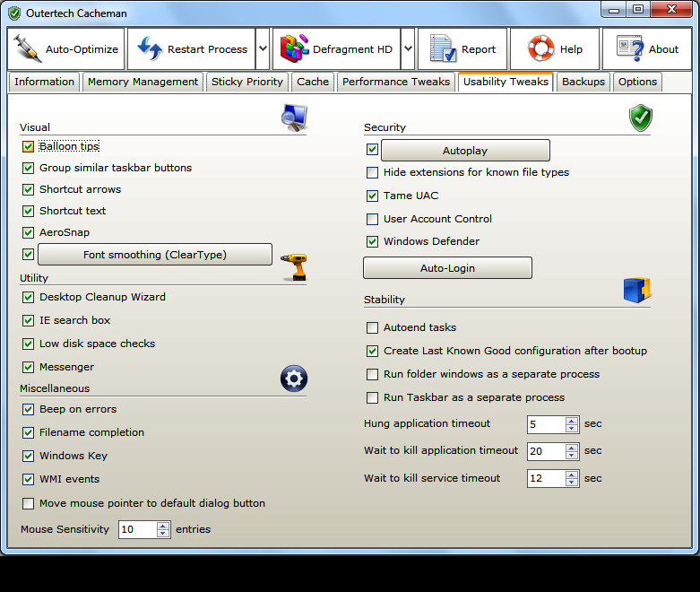Viewport: 700px width, 592px height.
Task: Click the Restart Process arrows icon
Action: [x=149, y=48]
